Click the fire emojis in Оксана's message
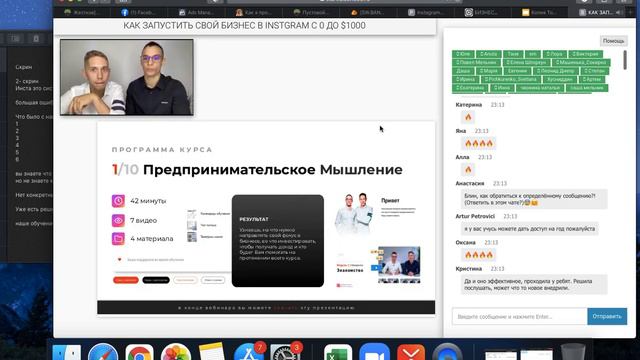The image size is (640, 360). click(x=479, y=255)
